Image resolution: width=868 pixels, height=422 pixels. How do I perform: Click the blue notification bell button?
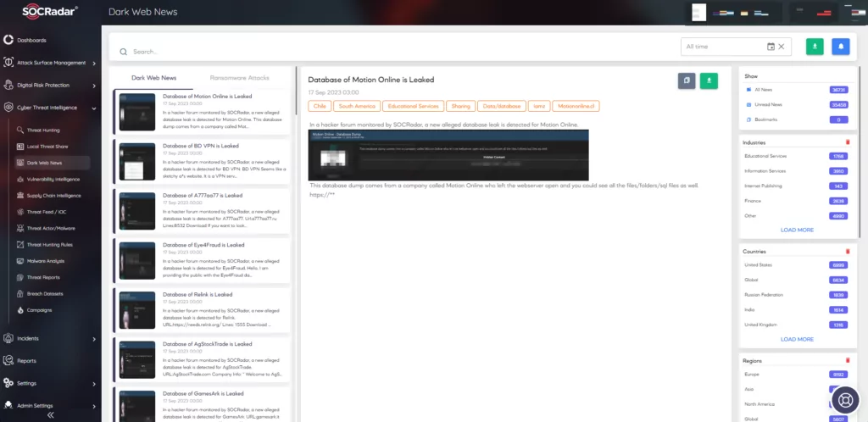840,47
